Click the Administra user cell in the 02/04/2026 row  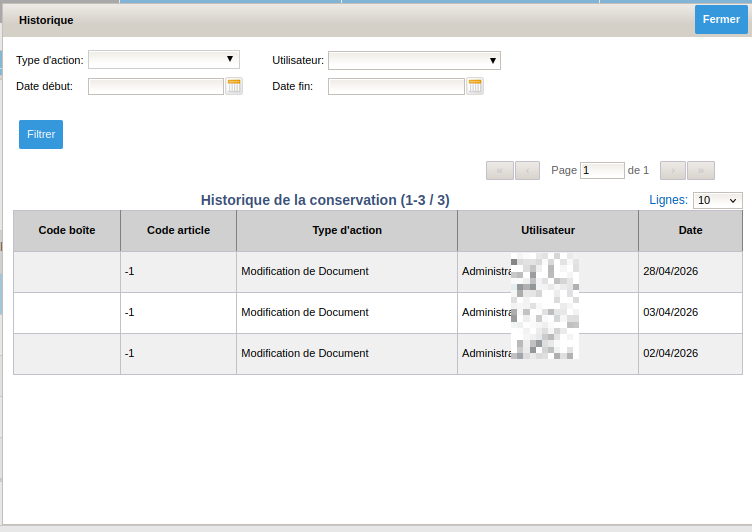[548, 354]
